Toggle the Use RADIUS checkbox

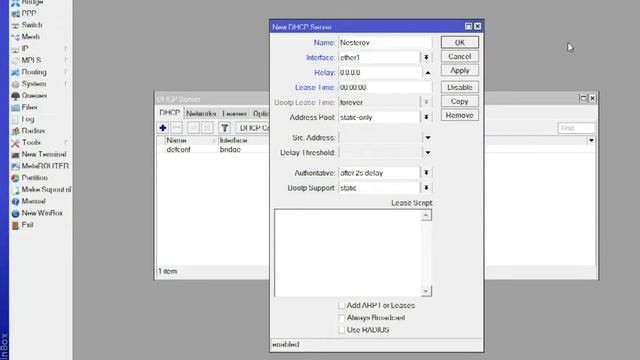click(x=341, y=330)
